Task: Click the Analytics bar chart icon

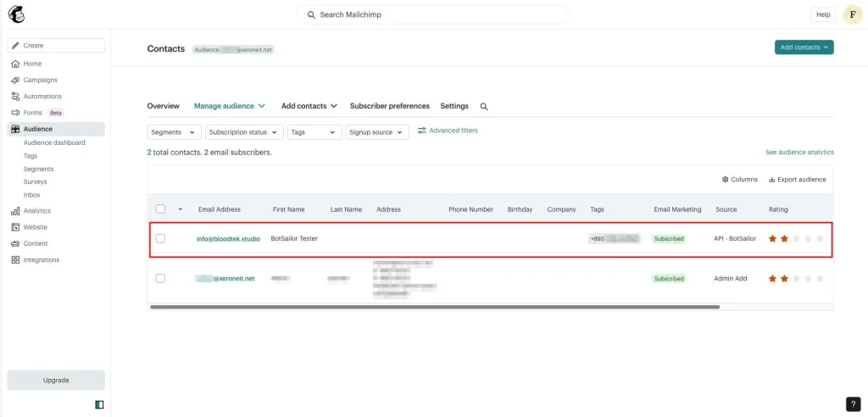Action: 15,211
